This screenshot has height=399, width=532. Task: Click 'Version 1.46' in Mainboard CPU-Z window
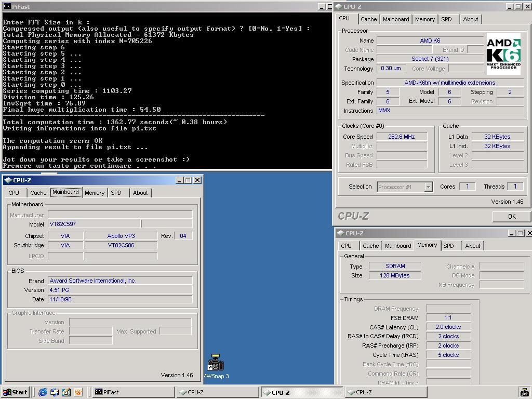[177, 375]
